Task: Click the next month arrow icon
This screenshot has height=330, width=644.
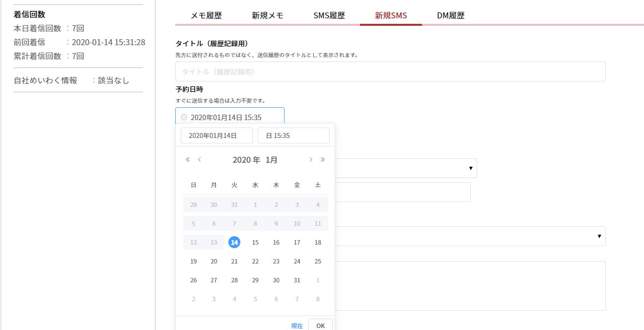Action: coord(311,160)
